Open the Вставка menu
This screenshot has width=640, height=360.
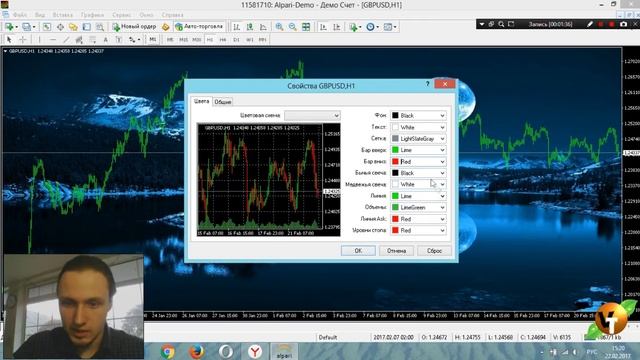62,15
